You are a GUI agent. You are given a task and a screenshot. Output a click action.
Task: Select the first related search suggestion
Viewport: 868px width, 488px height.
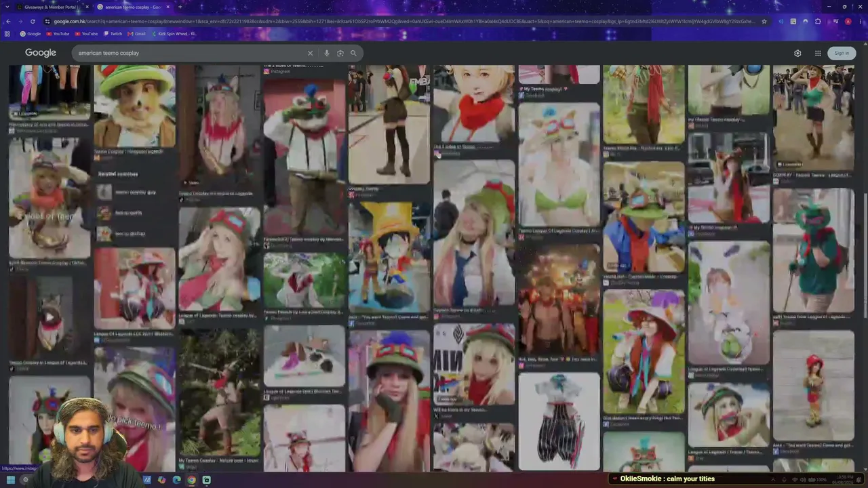pyautogui.click(x=134, y=192)
